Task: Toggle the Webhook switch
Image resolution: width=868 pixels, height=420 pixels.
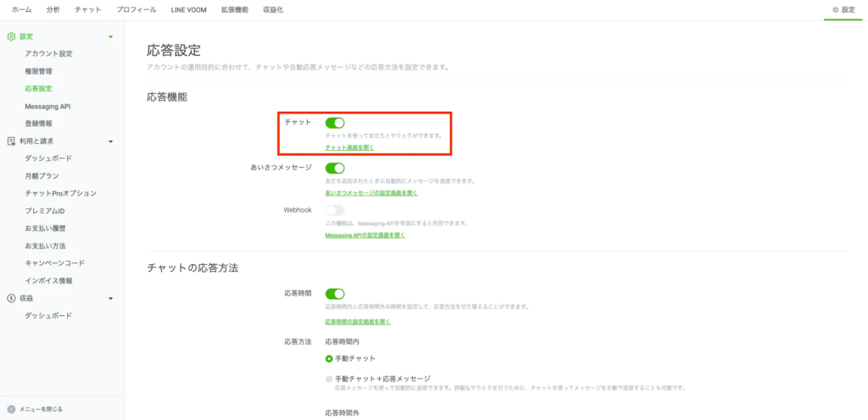Action: point(335,210)
